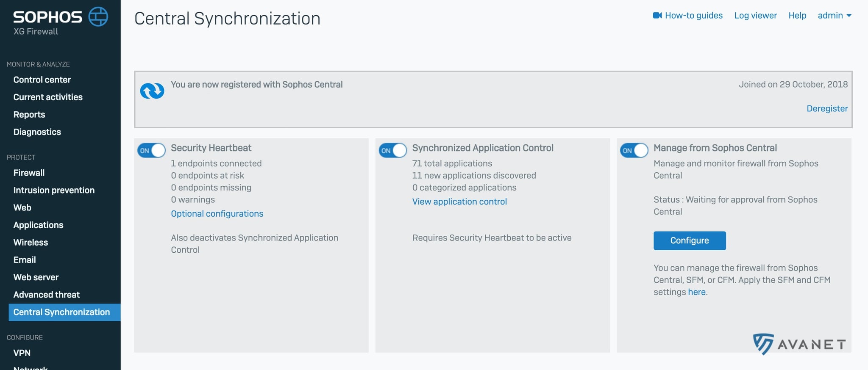Click Deregister from Sophos Central
Screen dimensions: 868x370
827,108
